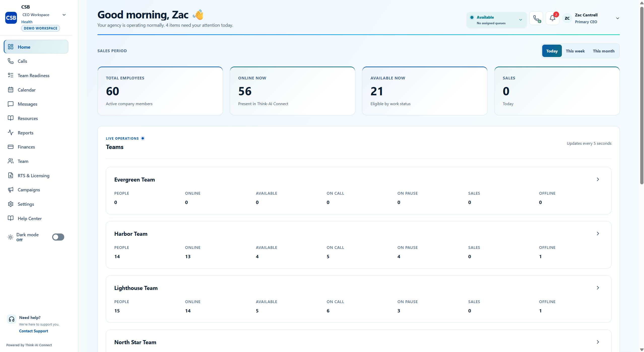Click the Campaigns megaphone icon
The width and height of the screenshot is (644, 352).
pyautogui.click(x=11, y=190)
